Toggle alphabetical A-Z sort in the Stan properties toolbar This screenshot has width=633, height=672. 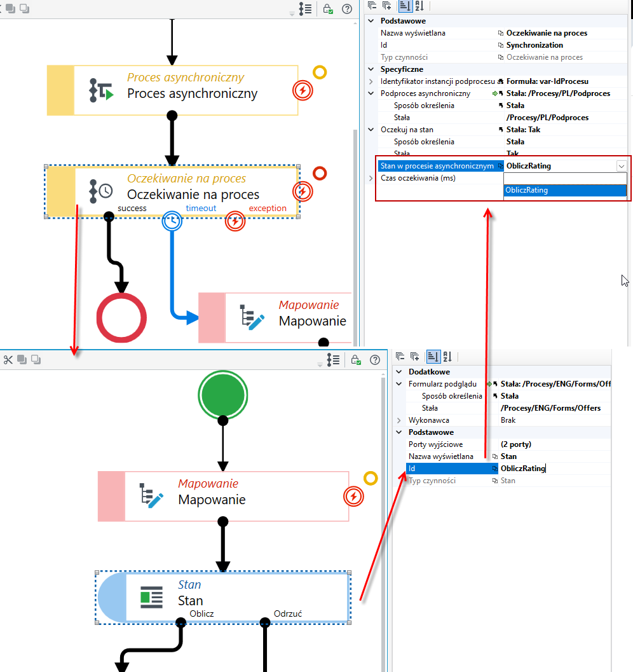[x=447, y=357]
